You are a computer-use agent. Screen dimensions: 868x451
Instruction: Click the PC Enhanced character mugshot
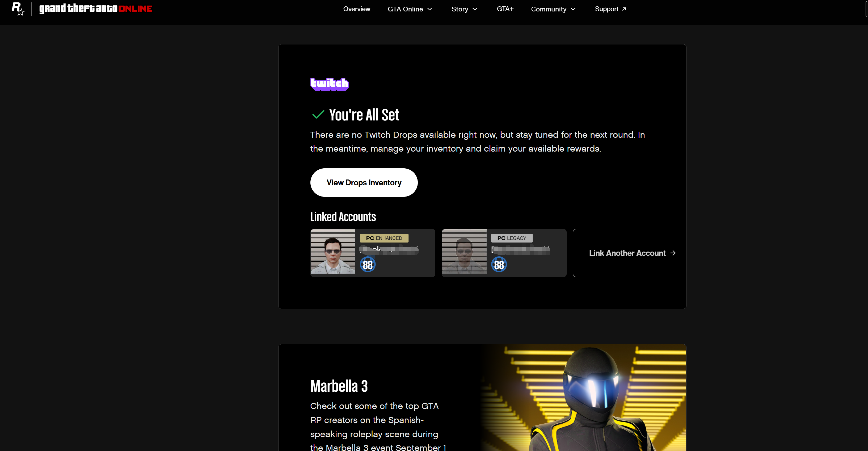333,252
